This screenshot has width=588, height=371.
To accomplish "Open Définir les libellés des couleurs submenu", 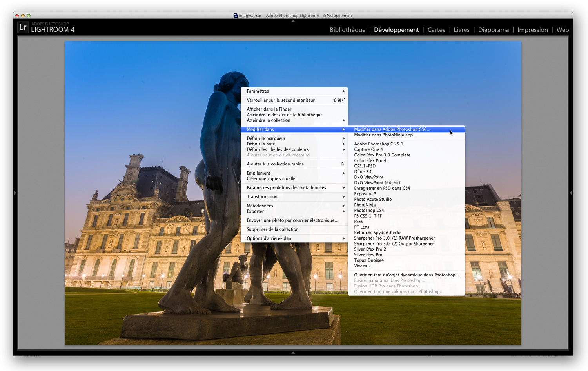I will click(x=294, y=149).
